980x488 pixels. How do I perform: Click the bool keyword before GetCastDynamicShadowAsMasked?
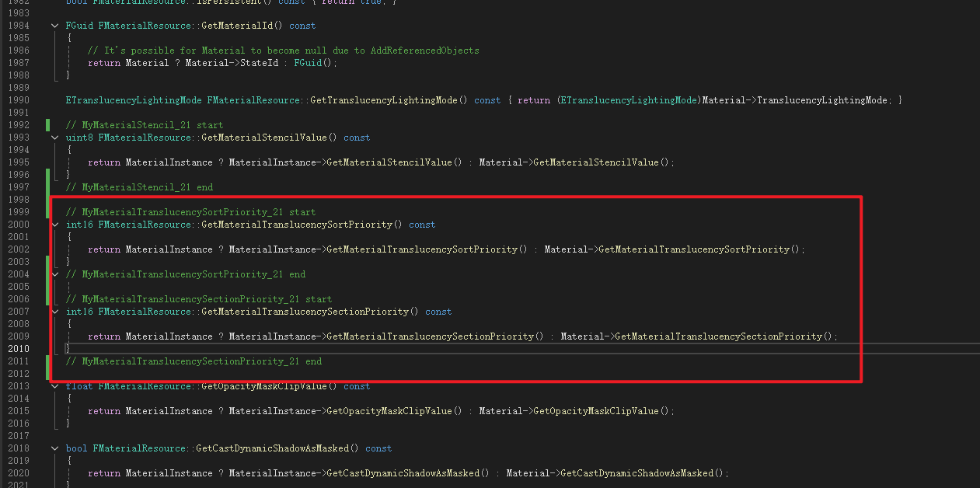click(76, 448)
